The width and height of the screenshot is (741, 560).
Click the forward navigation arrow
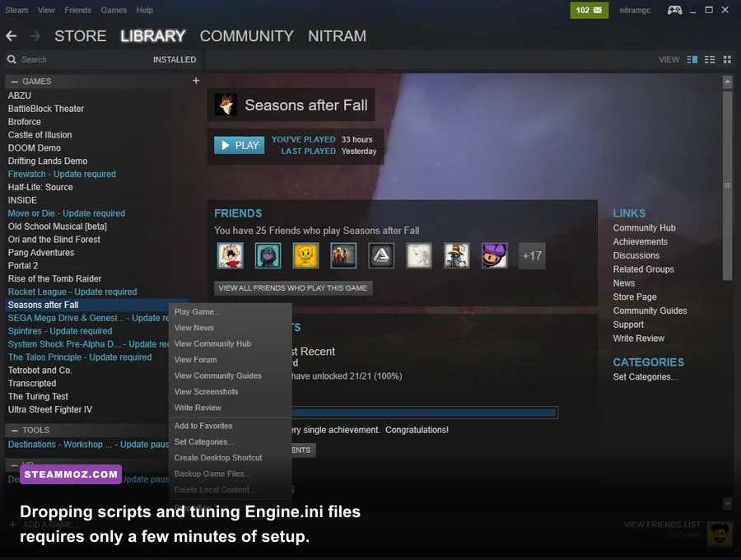35,36
